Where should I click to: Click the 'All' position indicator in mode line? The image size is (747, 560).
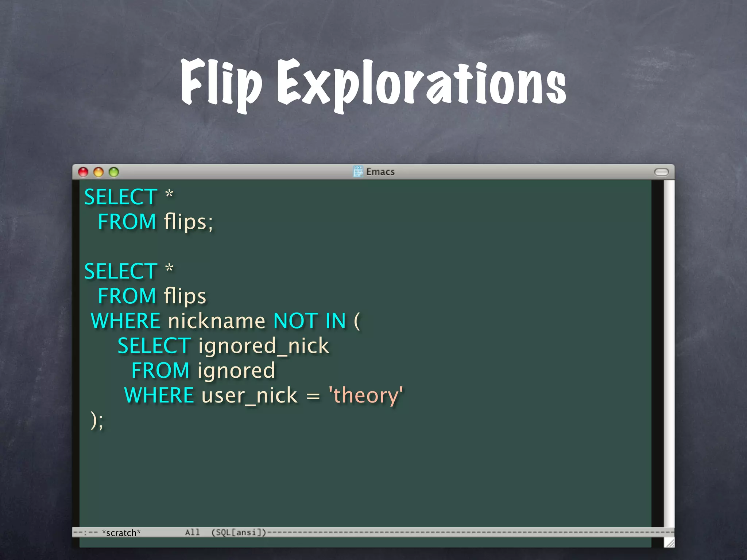coord(193,532)
